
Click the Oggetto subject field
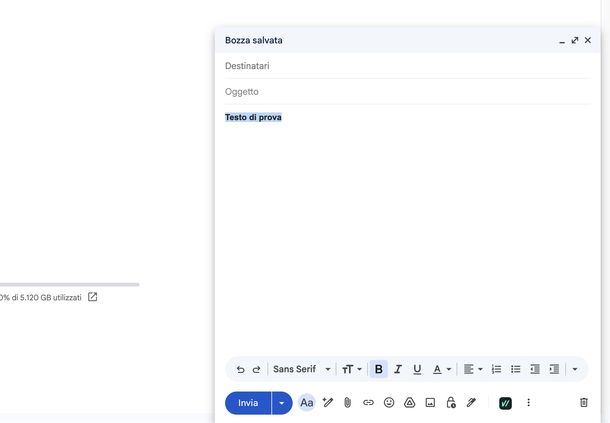click(407, 91)
